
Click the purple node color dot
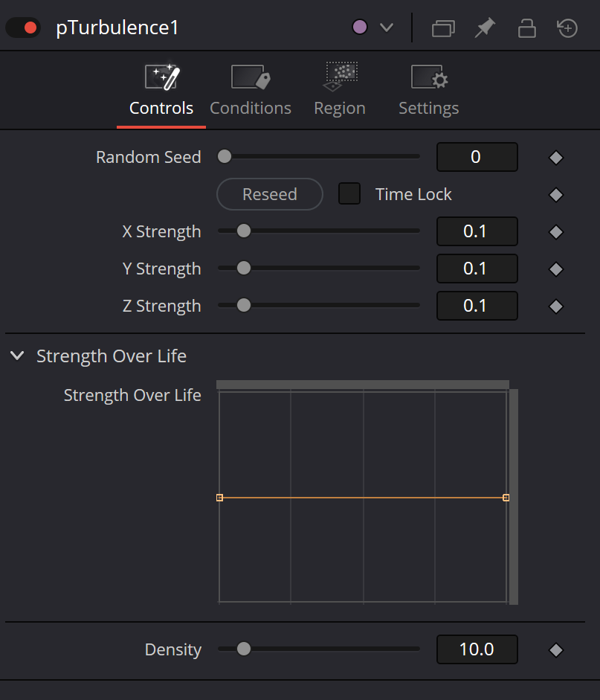(x=360, y=28)
